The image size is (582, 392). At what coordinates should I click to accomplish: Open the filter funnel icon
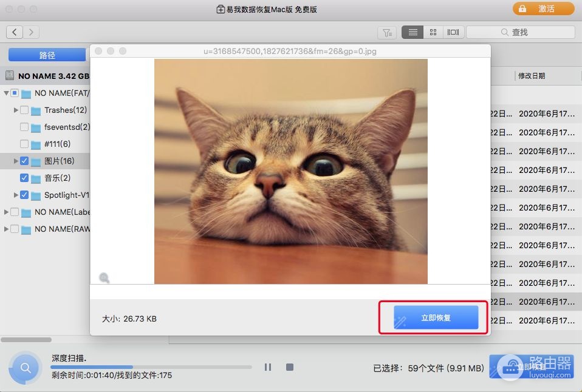pos(387,33)
